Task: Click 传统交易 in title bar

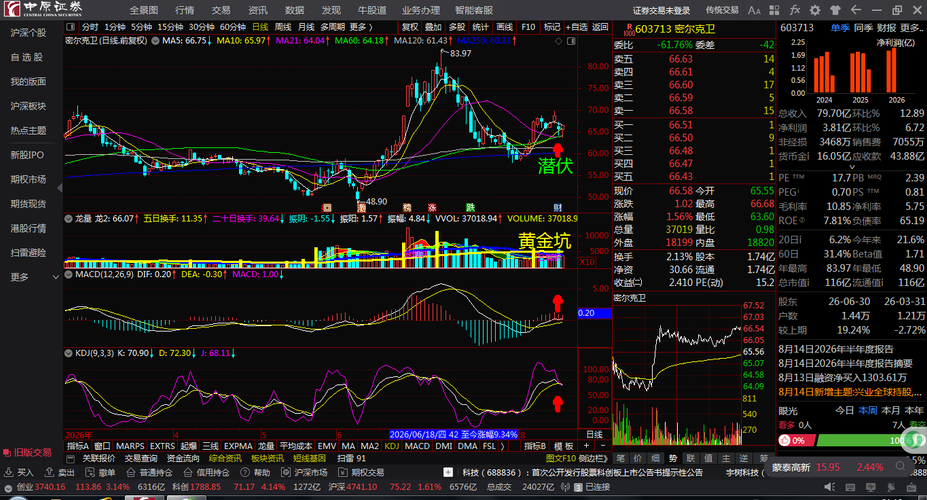Action: coord(722,10)
